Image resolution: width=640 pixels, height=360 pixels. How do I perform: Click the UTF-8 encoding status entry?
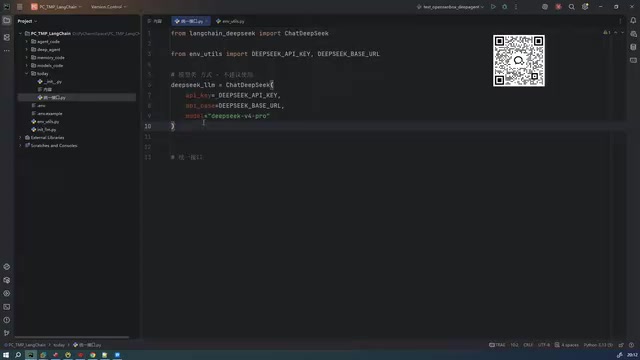pos(544,345)
